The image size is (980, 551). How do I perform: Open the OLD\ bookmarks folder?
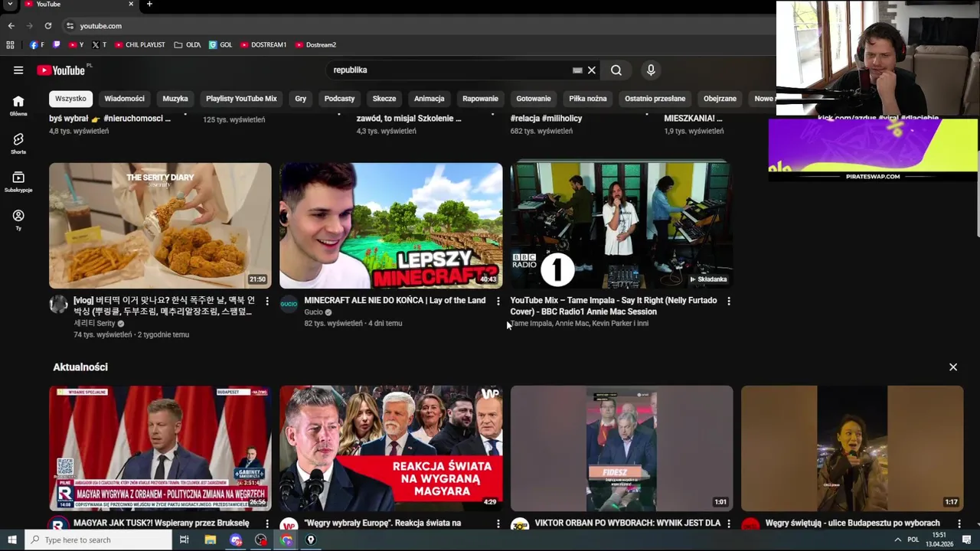(188, 45)
